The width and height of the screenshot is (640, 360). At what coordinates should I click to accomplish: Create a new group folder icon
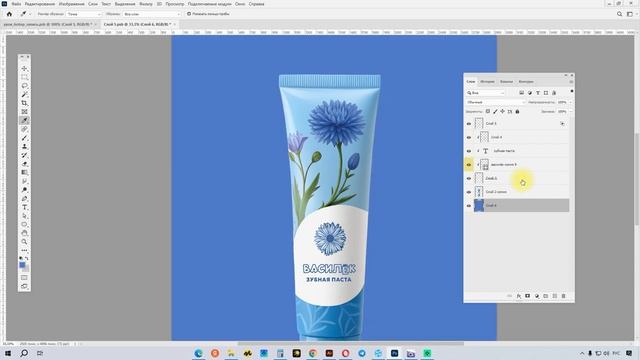point(545,296)
